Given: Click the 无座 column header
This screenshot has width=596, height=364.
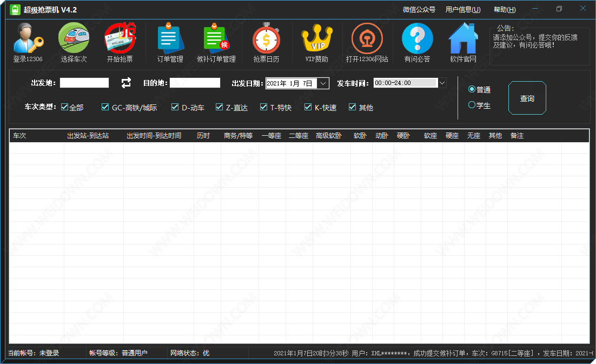Looking at the screenshot, I should [474, 136].
